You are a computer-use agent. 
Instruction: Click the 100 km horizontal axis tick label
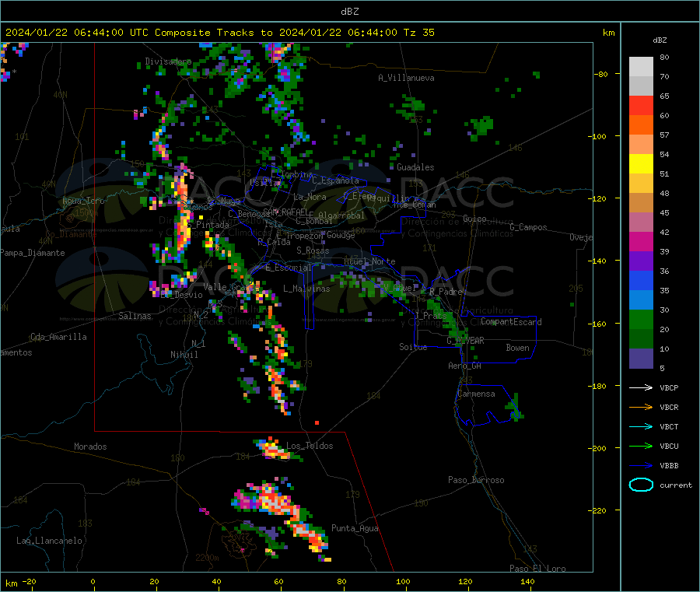(x=403, y=581)
